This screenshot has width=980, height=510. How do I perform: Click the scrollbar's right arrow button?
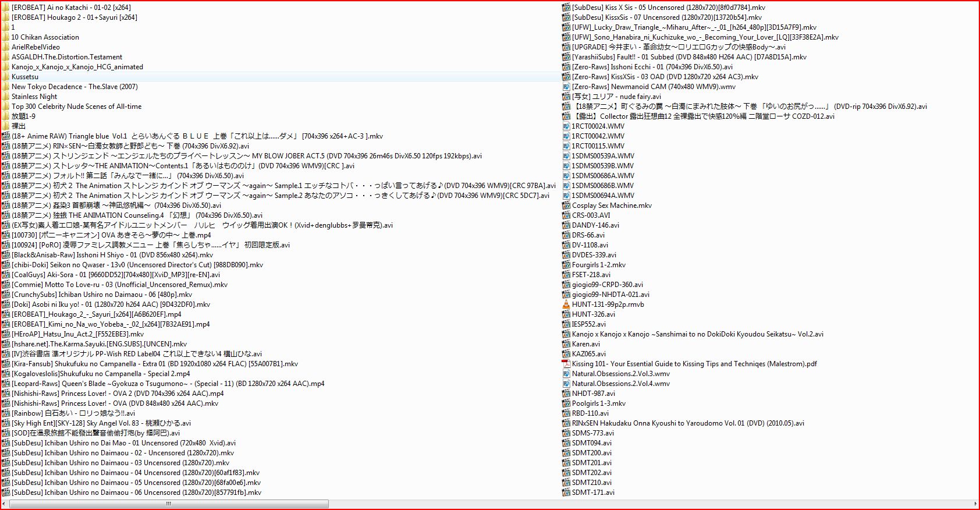pyautogui.click(x=975, y=504)
